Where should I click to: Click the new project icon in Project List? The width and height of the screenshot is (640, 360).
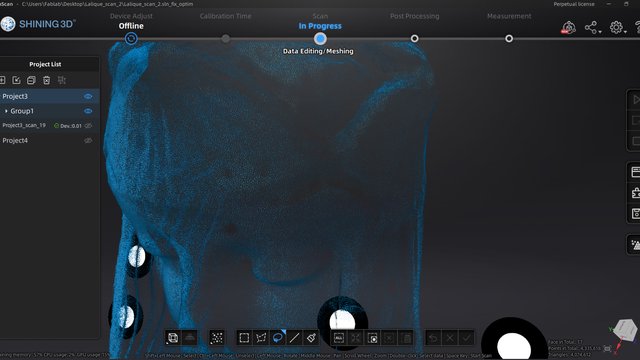2,80
